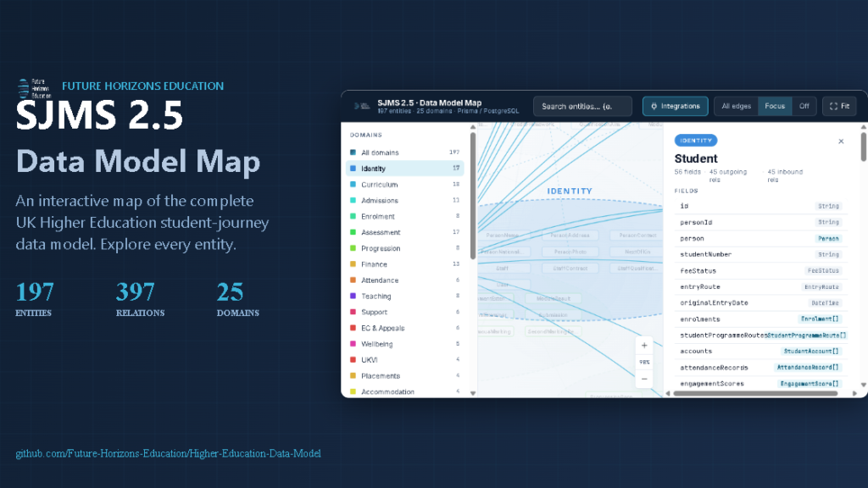Viewport: 868px width, 488px height.
Task: Zoom out with the minus button
Action: [x=644, y=379]
